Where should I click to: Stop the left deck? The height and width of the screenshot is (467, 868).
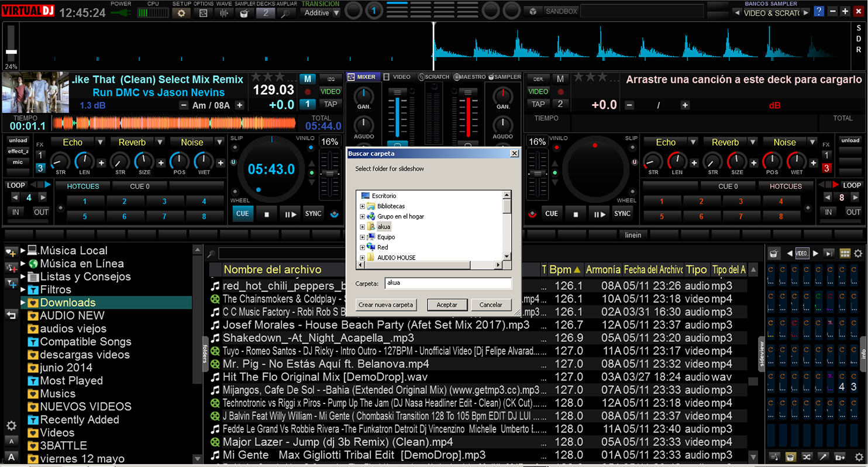[x=267, y=214]
